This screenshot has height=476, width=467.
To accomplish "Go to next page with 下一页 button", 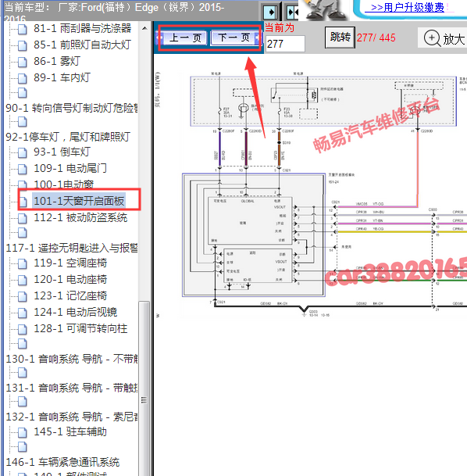I will pyautogui.click(x=234, y=38).
